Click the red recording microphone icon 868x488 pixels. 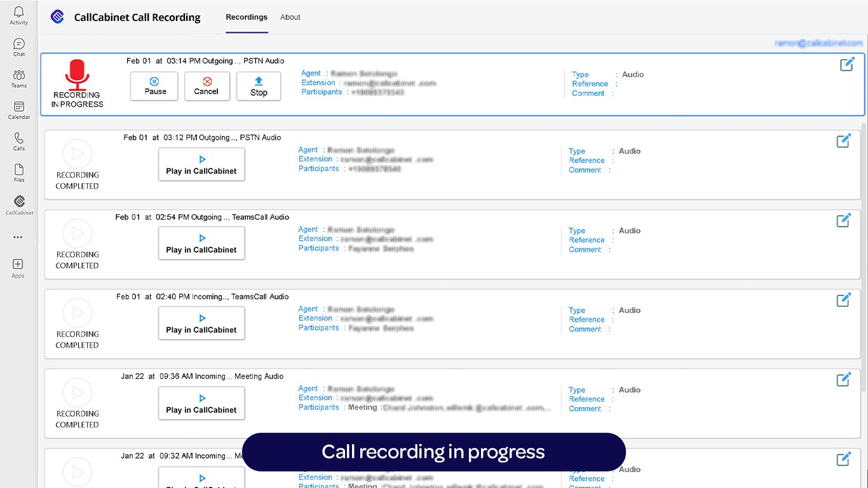77,75
